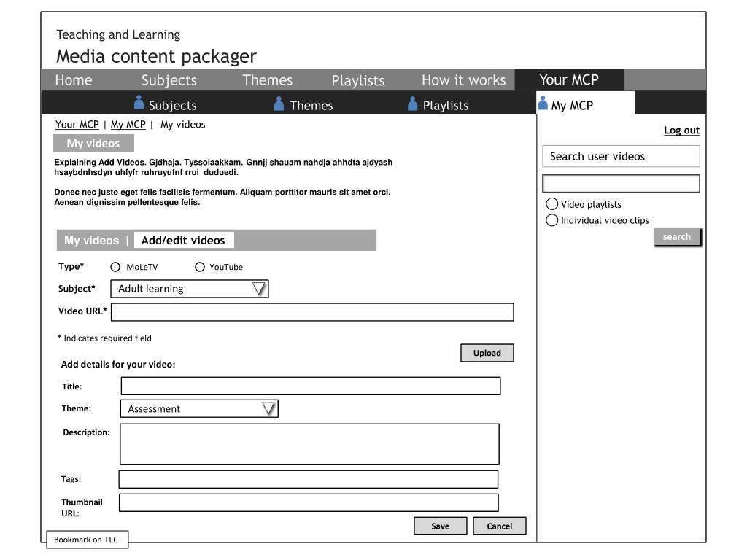Open personal Playlists in the dark submenu
The width and height of the screenshot is (747, 560).
coord(446,105)
